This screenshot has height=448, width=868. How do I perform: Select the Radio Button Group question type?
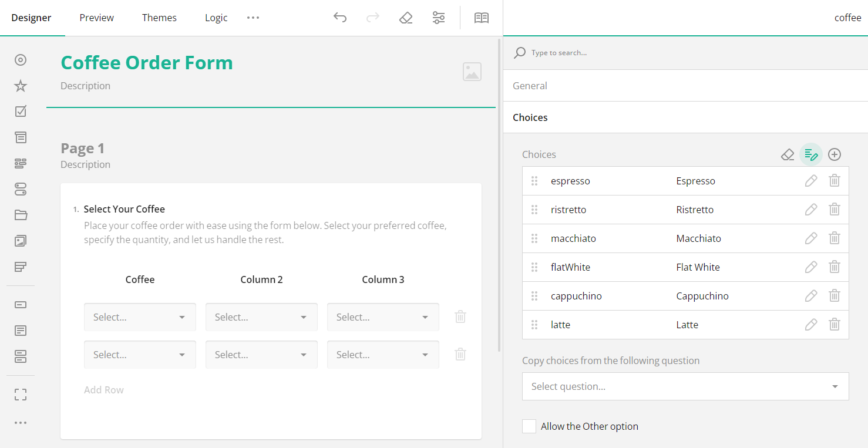(21, 60)
